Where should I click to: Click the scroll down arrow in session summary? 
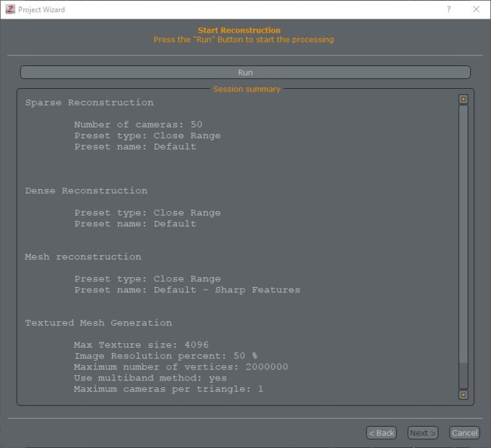click(x=463, y=395)
